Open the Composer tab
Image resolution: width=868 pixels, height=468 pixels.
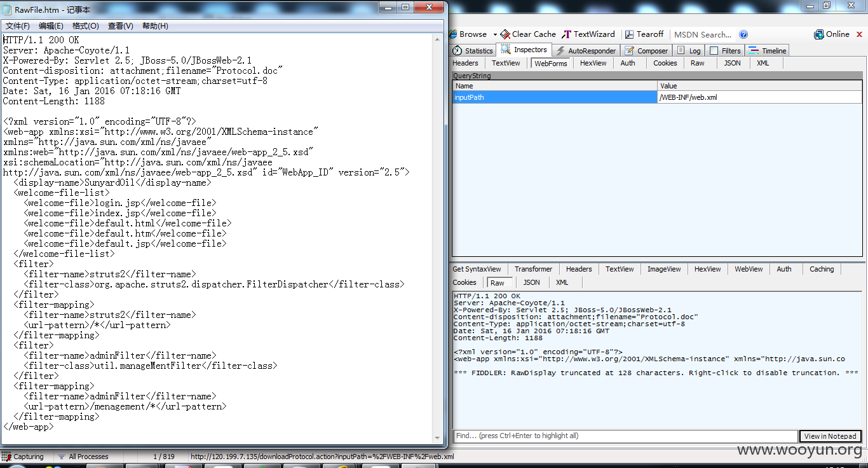pos(646,51)
